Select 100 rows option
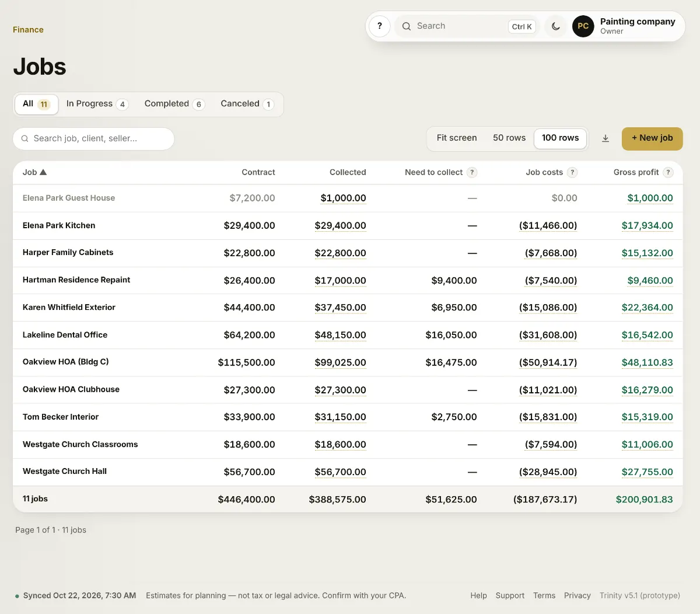This screenshot has height=614, width=700. coord(561,138)
